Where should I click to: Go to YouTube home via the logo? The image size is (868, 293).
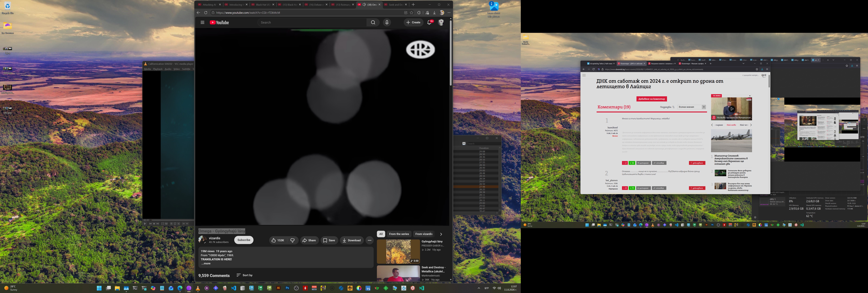tap(219, 23)
